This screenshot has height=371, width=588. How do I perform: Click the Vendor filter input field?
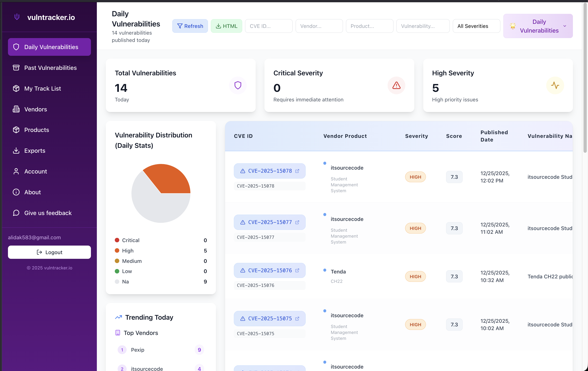319,26
